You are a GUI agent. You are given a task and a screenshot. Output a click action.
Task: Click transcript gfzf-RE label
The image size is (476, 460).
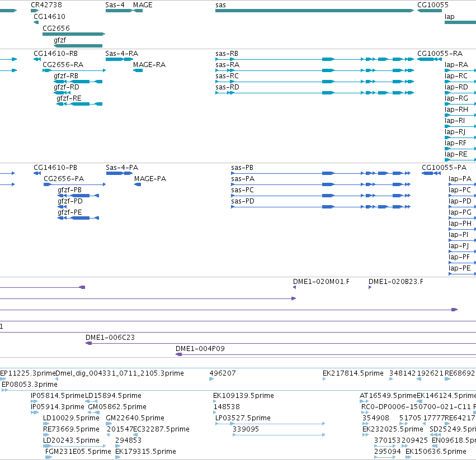[69, 98]
